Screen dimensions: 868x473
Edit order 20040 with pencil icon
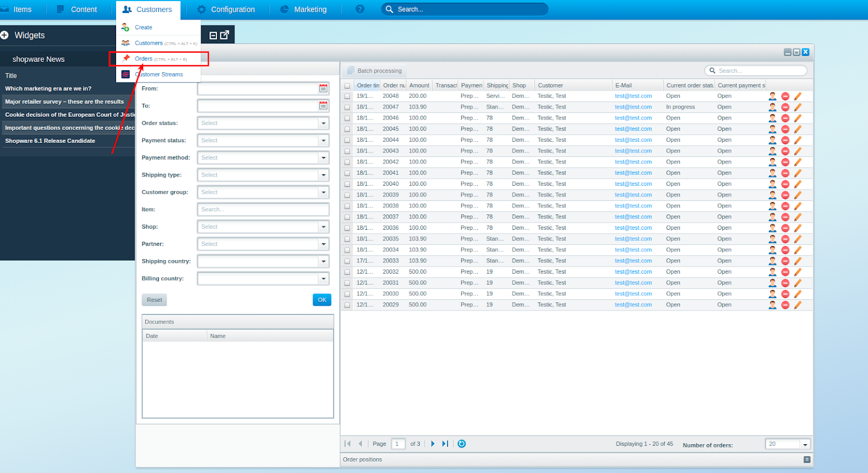click(797, 184)
